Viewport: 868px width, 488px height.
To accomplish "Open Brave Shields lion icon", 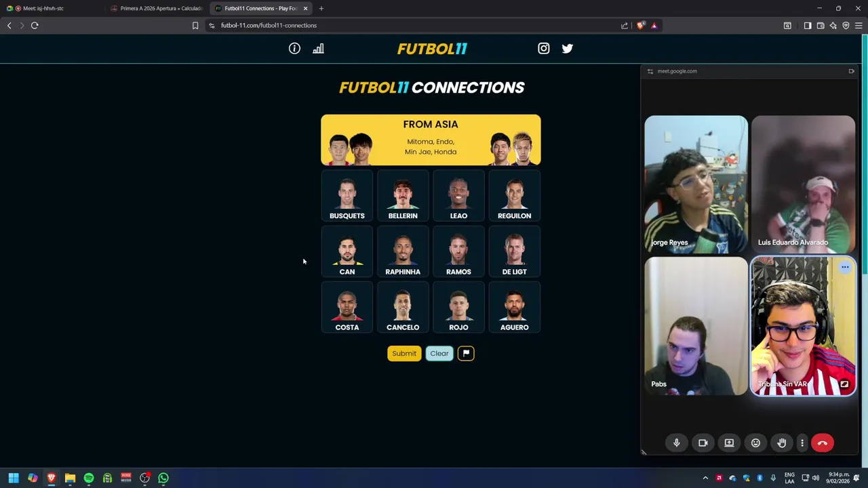I will coord(641,26).
